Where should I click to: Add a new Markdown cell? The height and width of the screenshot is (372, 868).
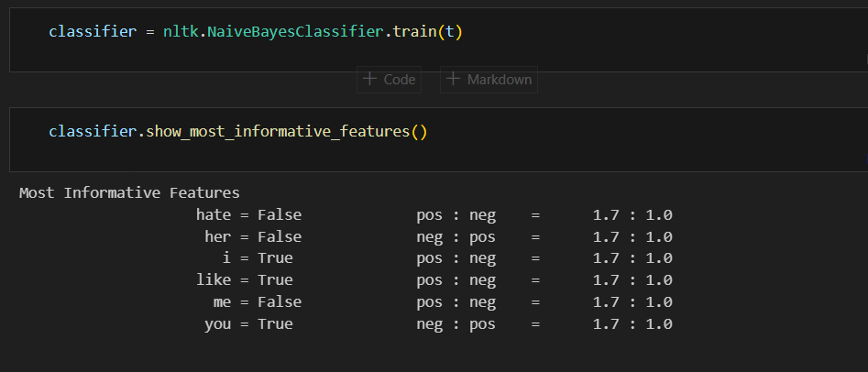489,79
